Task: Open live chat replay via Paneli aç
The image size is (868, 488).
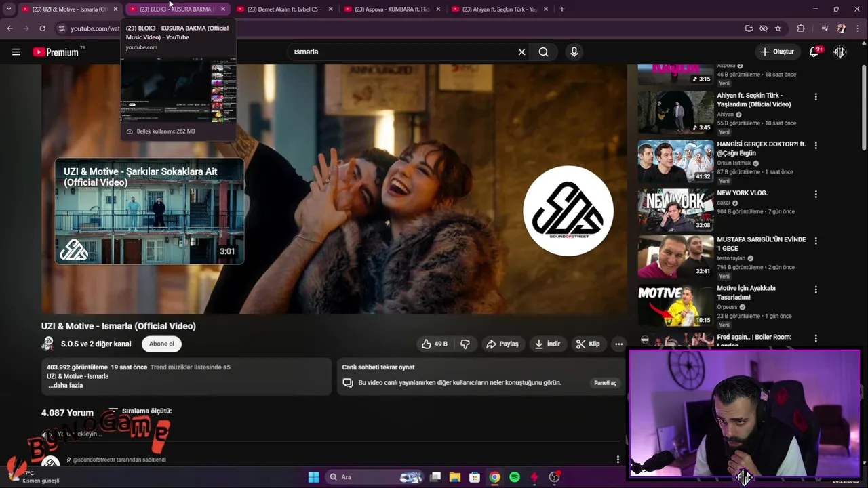Action: pyautogui.click(x=606, y=383)
